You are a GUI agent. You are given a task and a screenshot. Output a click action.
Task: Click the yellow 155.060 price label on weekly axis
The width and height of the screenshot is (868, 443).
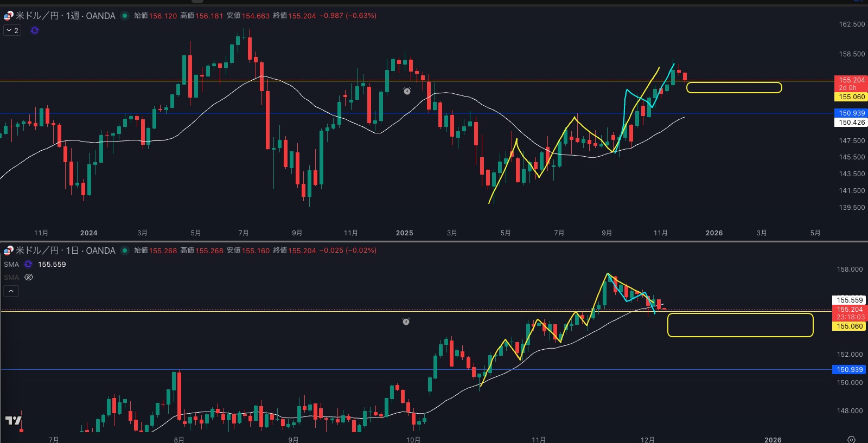coord(851,97)
